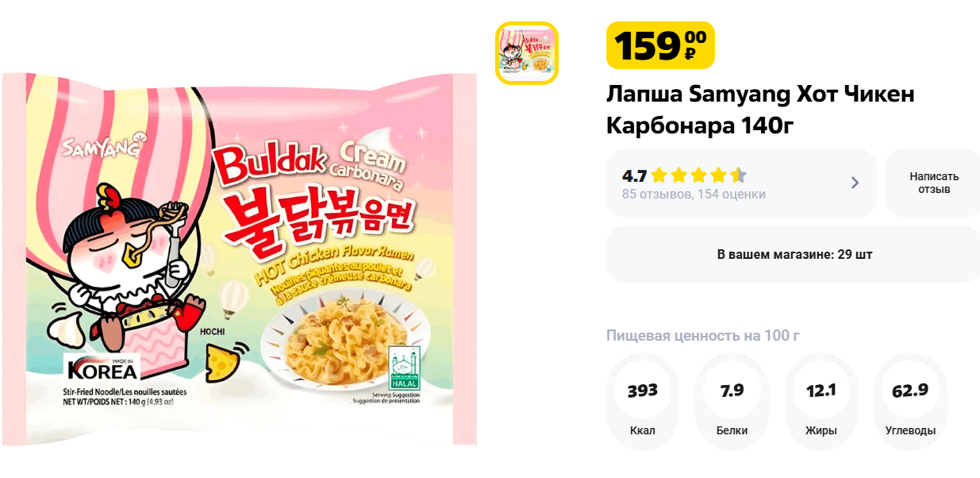This screenshot has height=478, width=980.
Task: Select the 393 Ккал nutrition circle
Action: click(643, 401)
